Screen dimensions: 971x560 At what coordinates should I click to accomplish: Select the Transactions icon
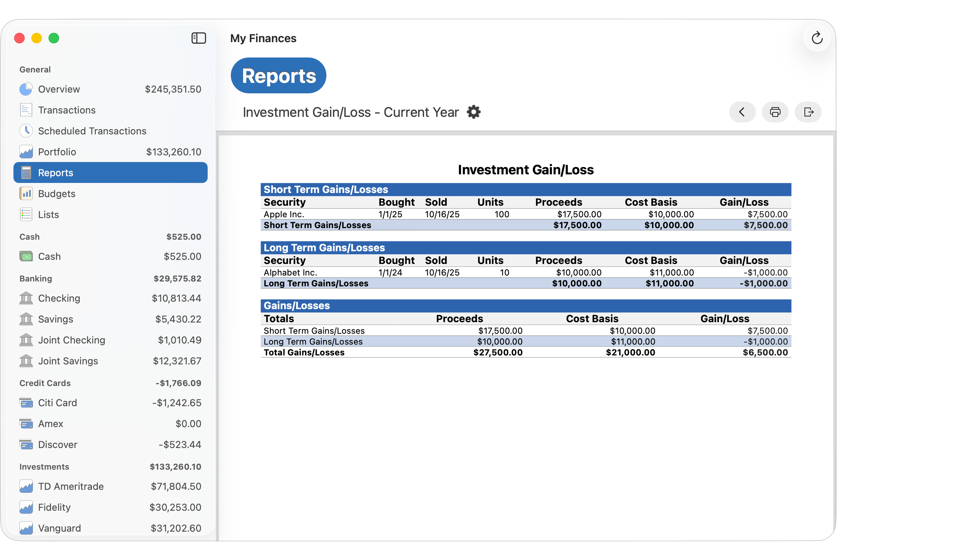26,110
